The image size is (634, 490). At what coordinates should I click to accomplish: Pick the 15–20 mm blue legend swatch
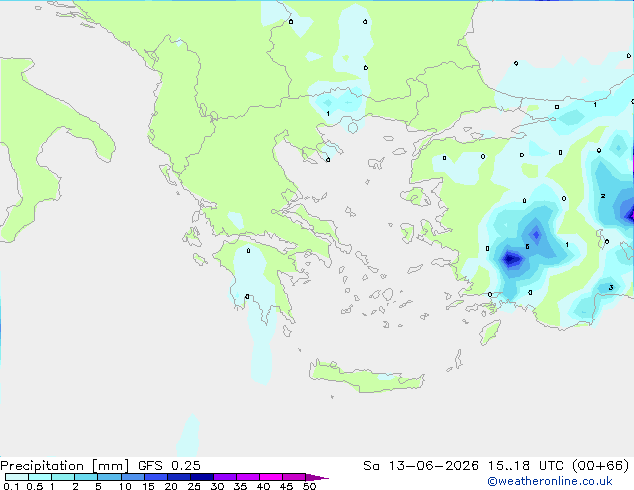pos(156,477)
